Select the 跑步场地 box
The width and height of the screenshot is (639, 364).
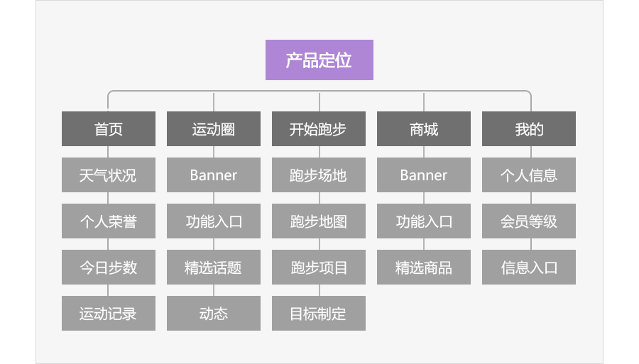(x=319, y=175)
